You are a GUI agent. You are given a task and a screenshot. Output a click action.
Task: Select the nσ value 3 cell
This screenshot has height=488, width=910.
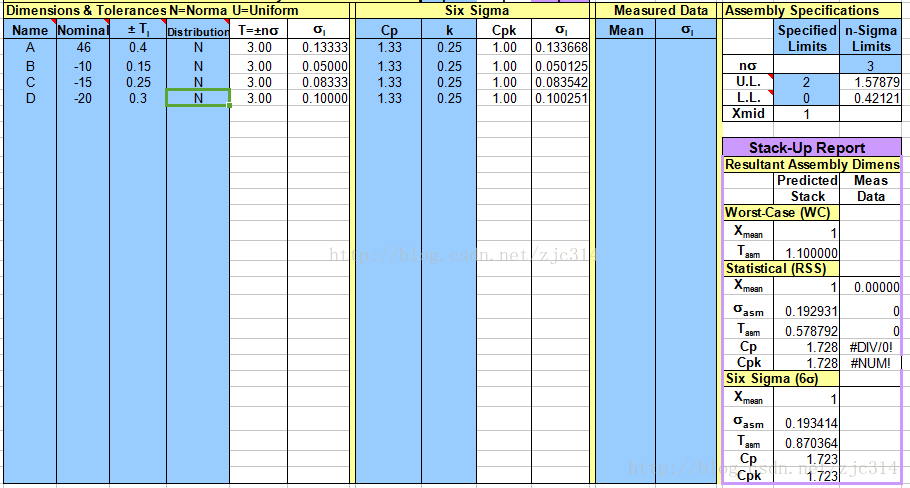[871, 66]
